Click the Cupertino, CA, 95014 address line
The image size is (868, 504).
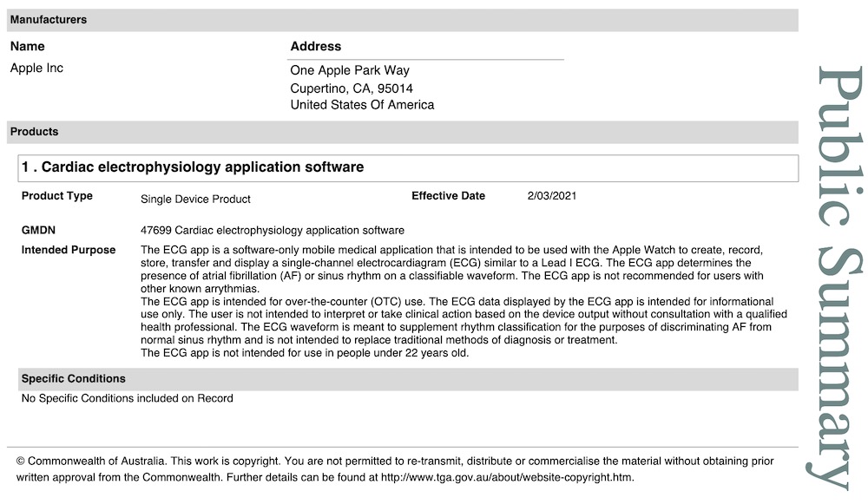pos(352,88)
